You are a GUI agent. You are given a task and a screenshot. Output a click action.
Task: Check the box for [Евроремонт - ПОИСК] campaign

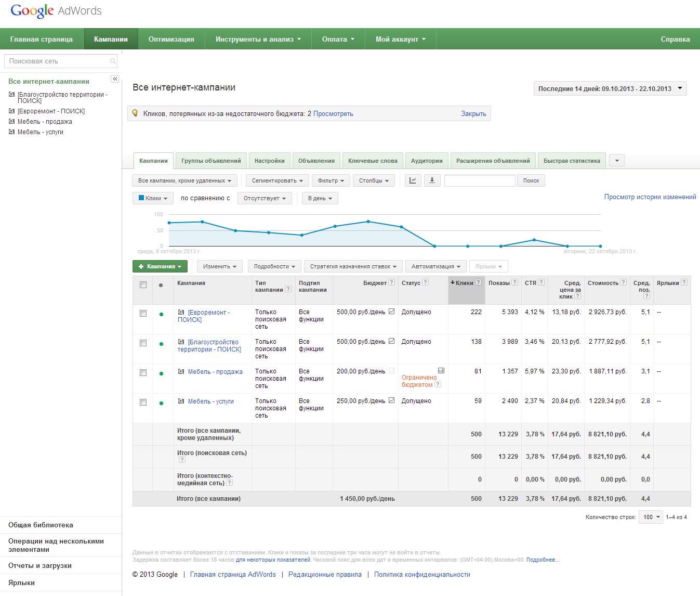(143, 314)
